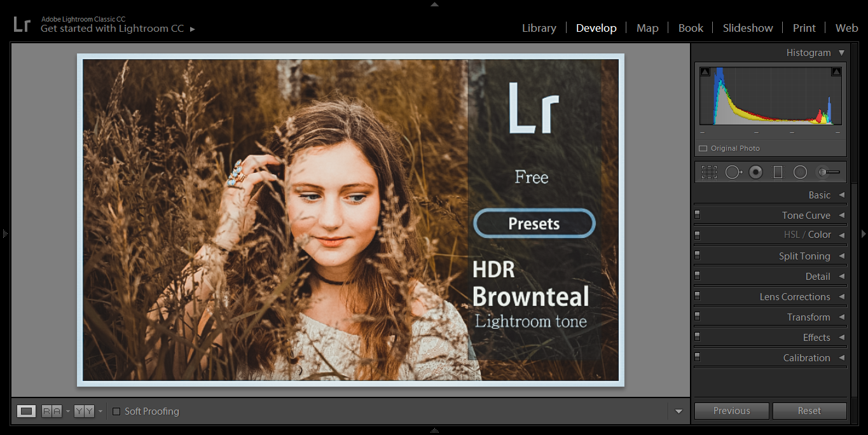Screen dimensions: 868x435
Task: Click the histogram graph area
Action: (771, 95)
